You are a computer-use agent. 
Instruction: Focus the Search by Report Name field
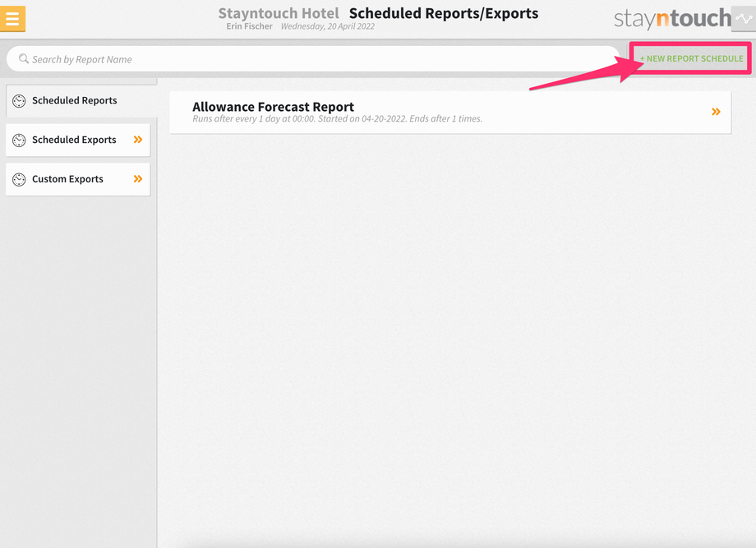pos(313,59)
